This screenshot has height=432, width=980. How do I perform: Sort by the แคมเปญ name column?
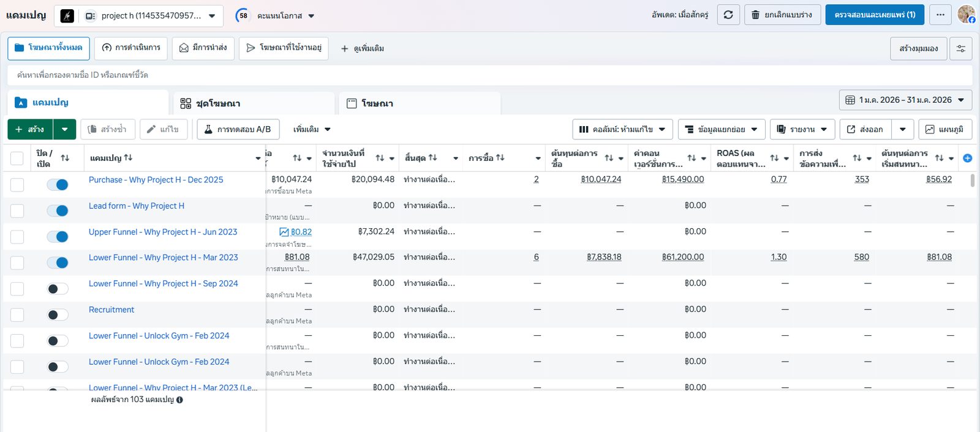(128, 157)
